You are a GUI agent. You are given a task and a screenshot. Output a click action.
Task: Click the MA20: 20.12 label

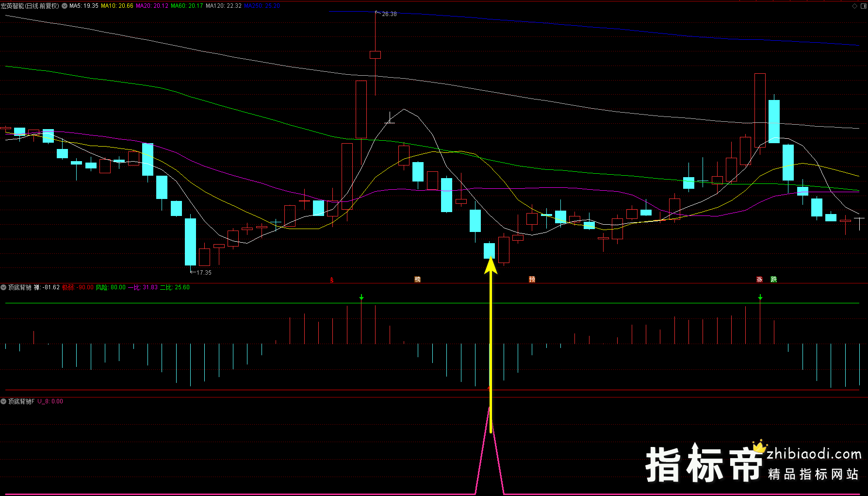[152, 6]
